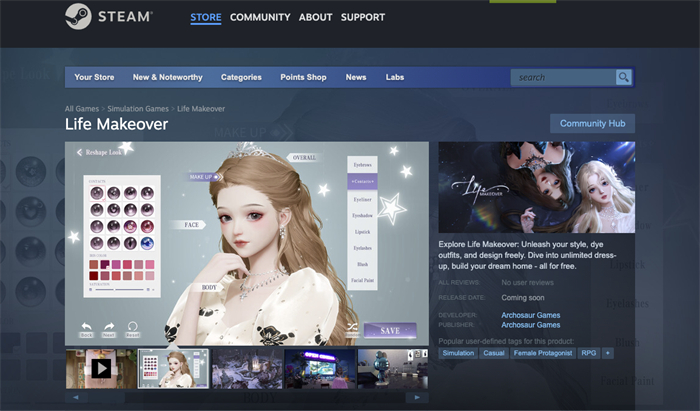Viewport: 700px width, 411px height.
Task: Pick the first contact lens in screenshot
Action: pos(97,193)
